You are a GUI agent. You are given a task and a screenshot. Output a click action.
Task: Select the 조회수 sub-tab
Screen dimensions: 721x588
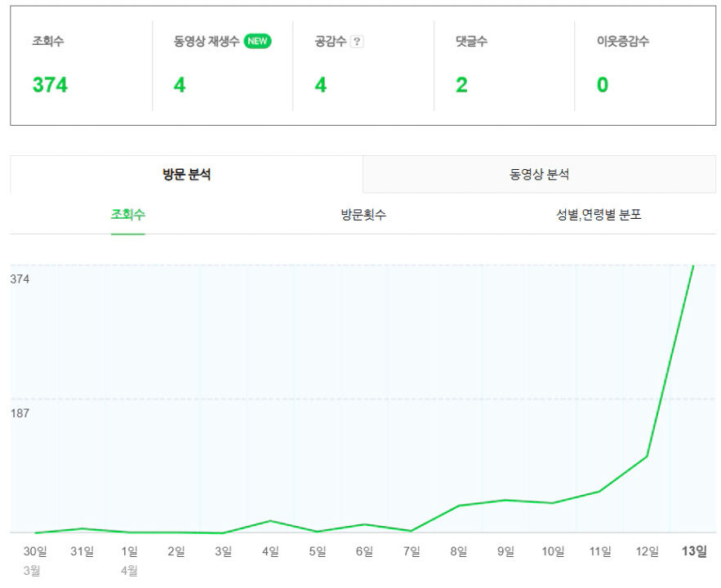click(128, 215)
